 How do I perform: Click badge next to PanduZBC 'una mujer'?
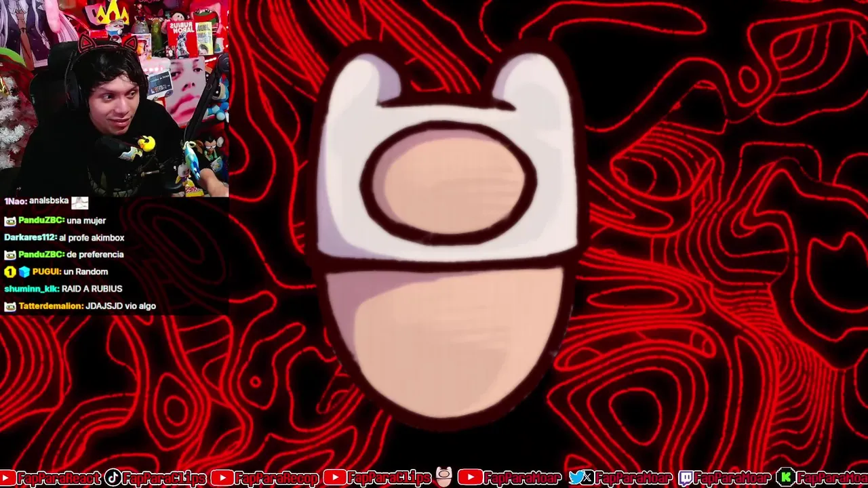click(x=10, y=221)
